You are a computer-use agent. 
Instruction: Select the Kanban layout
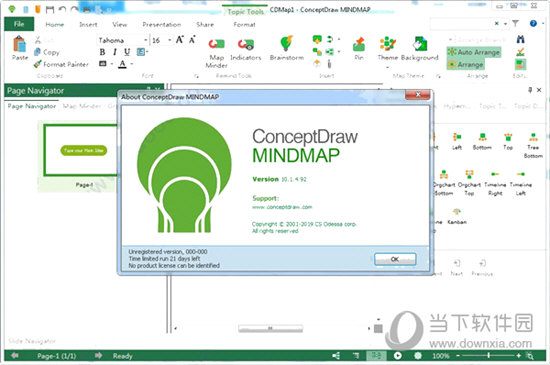(457, 216)
